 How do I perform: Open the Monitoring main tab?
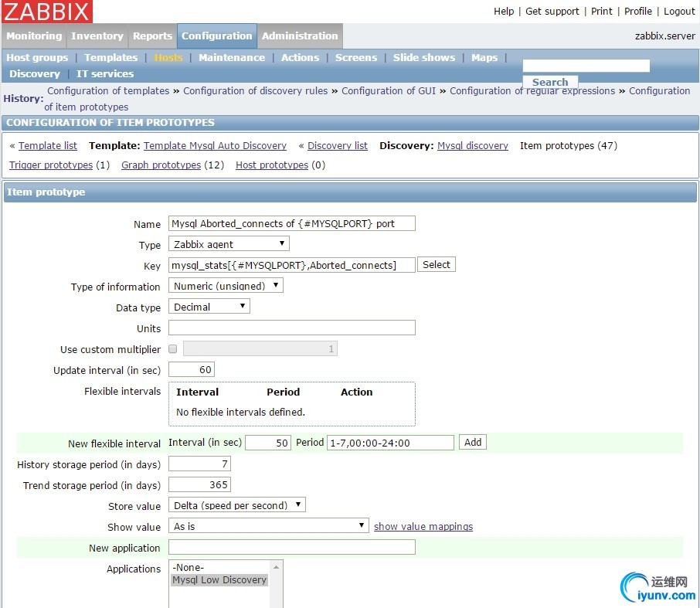[34, 36]
